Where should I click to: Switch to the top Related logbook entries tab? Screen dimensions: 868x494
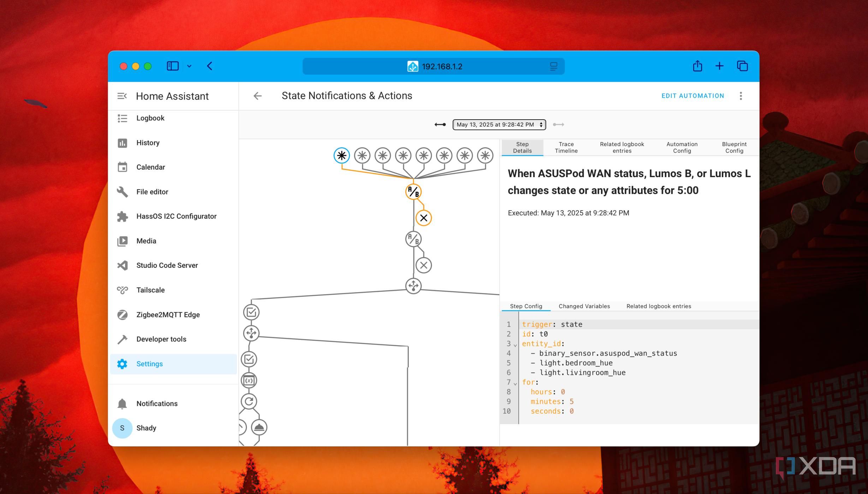coord(622,147)
